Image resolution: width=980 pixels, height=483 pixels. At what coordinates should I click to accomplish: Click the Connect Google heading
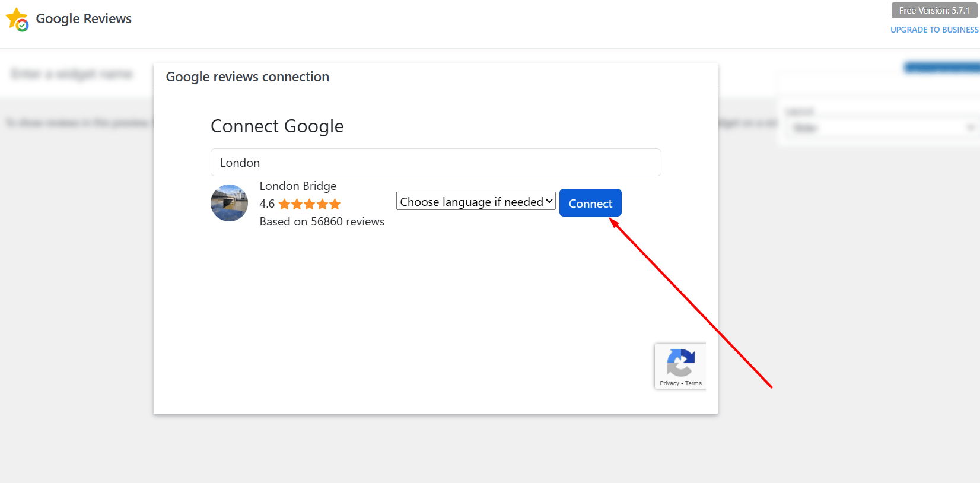click(x=277, y=126)
